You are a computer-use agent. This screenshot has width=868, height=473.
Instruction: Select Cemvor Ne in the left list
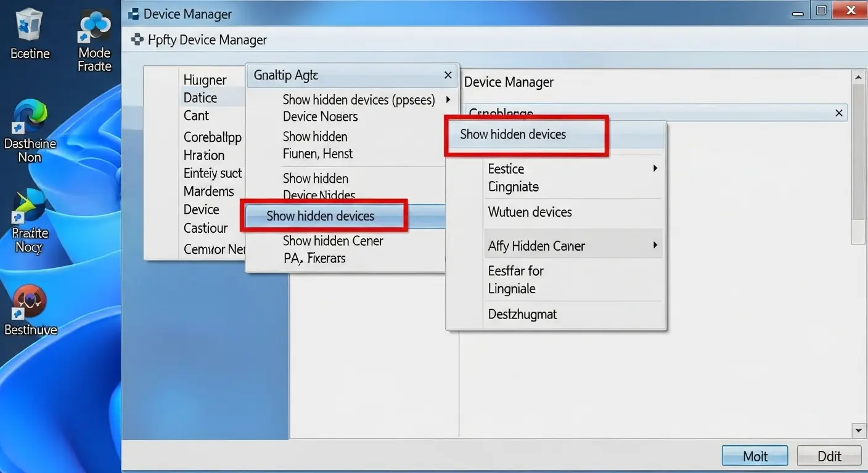pos(215,249)
